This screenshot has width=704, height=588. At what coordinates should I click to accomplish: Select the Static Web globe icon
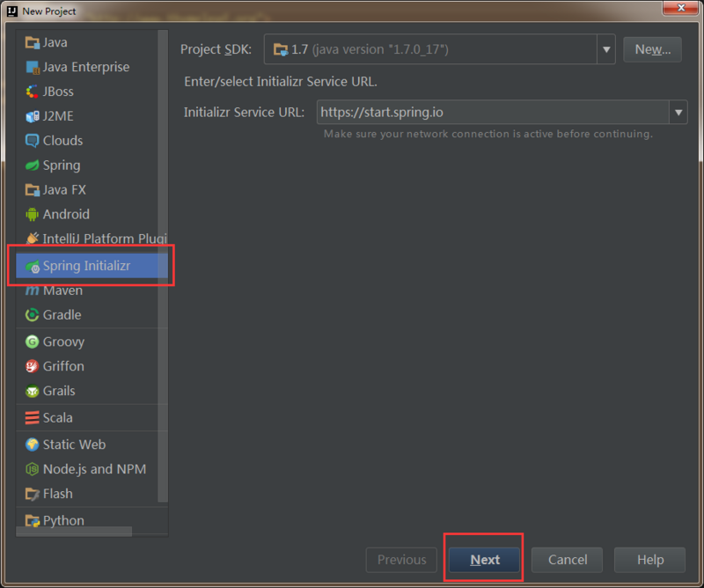tap(33, 445)
